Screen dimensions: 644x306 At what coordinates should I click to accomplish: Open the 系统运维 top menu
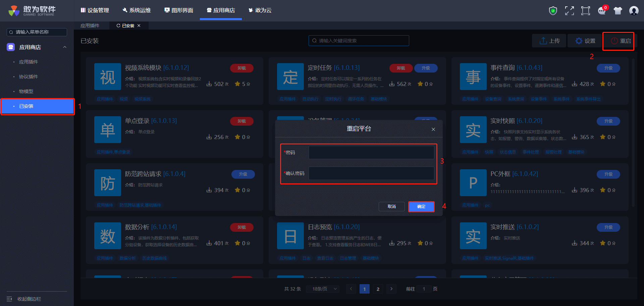click(137, 10)
